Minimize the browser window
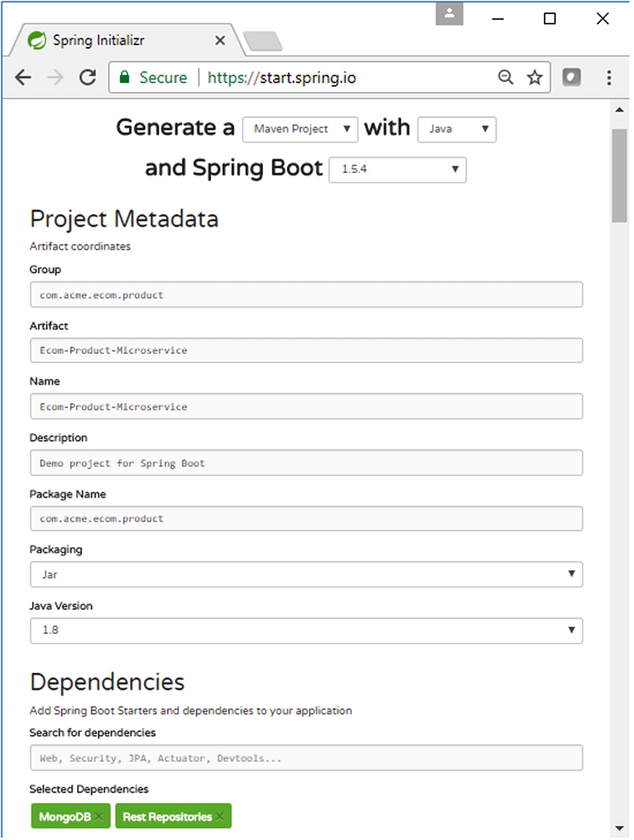Screen dimensions: 634x840 498,19
